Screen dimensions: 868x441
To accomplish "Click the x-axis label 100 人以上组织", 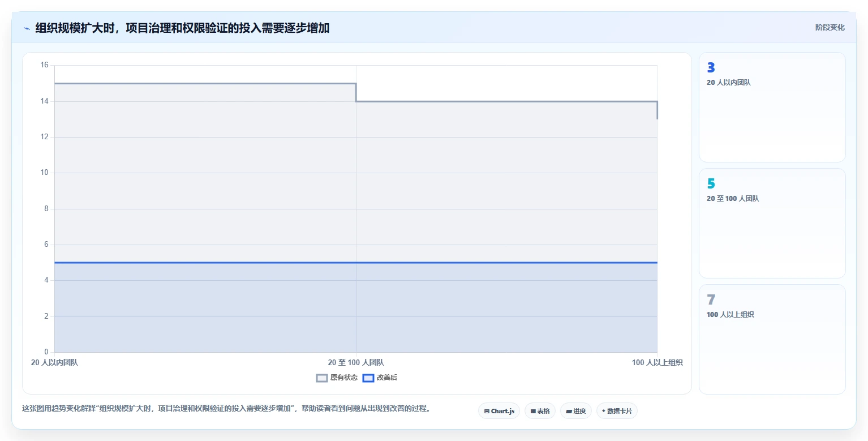I will pos(658,362).
